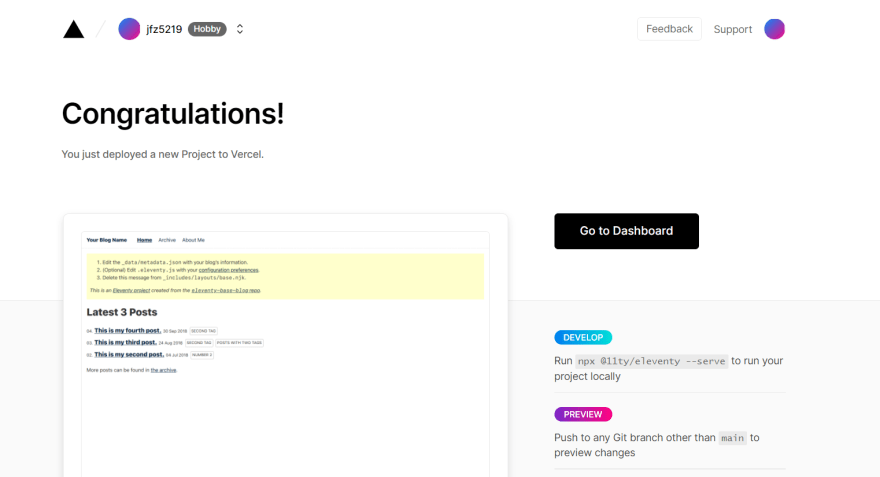Click the DEVELOP badge label
Screen dimensions: 880x477
583,337
